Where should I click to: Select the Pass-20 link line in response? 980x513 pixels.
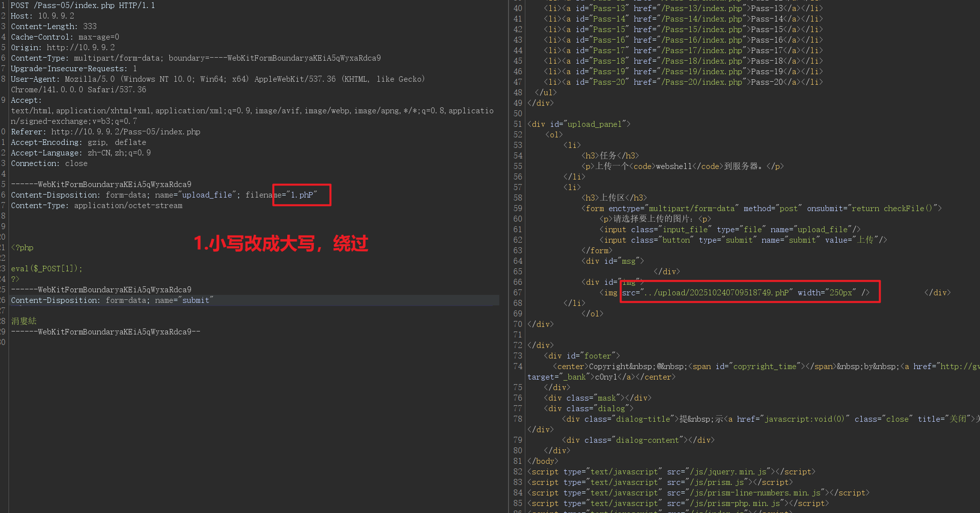point(684,82)
